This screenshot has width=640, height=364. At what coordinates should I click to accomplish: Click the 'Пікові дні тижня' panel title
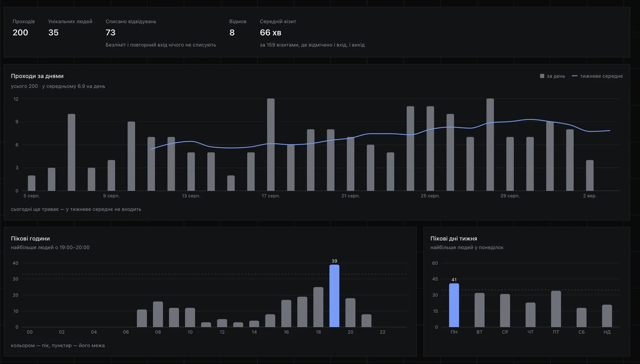click(x=454, y=239)
